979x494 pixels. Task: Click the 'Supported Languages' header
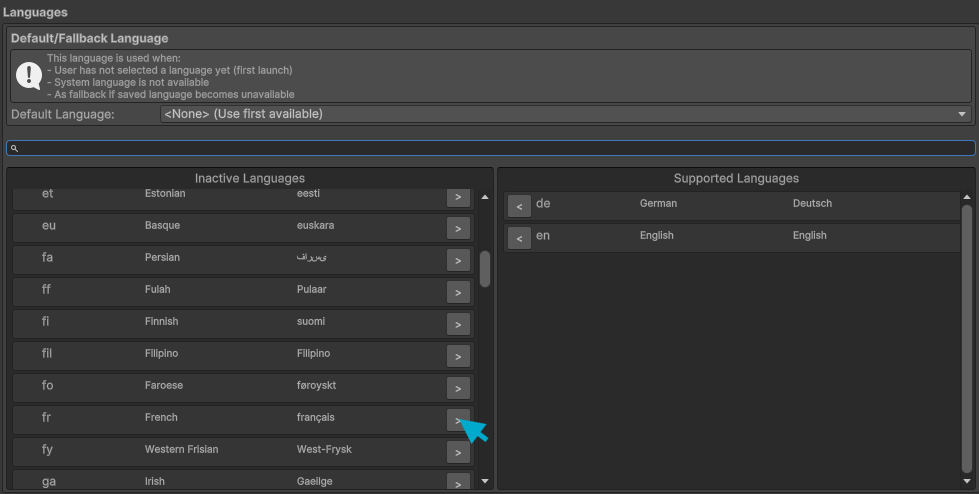click(736, 179)
